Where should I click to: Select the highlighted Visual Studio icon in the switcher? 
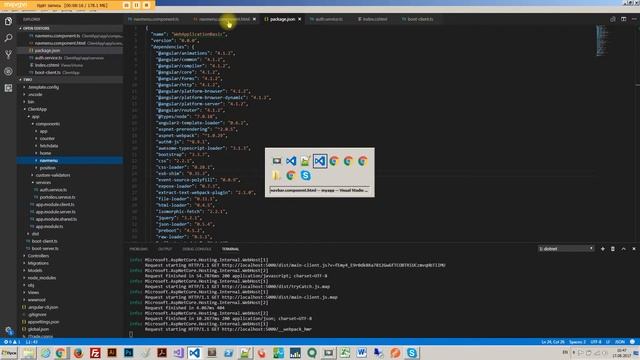320,161
